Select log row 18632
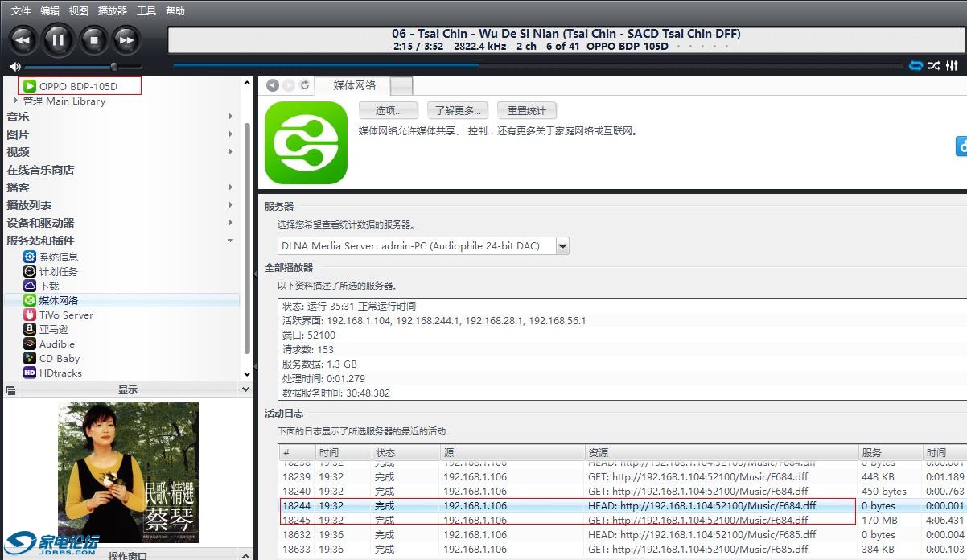This screenshot has height=560, width=967. (623, 535)
